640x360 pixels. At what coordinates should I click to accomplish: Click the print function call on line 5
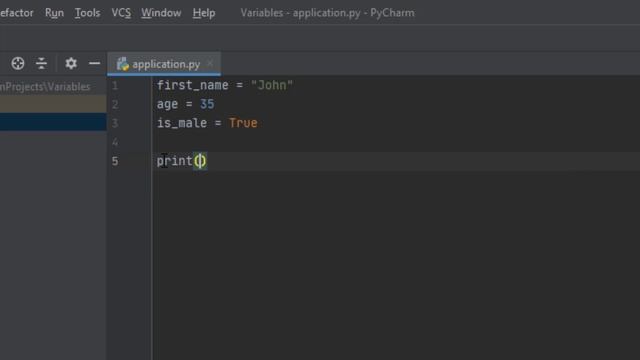[175, 161]
